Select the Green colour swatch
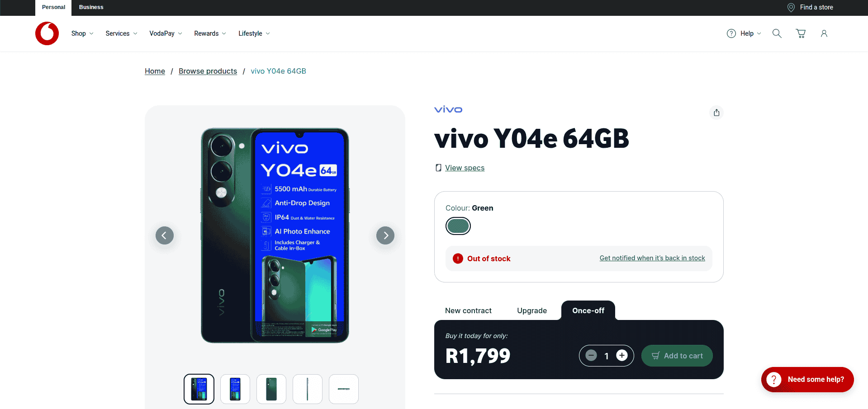The width and height of the screenshot is (868, 409). (458, 226)
